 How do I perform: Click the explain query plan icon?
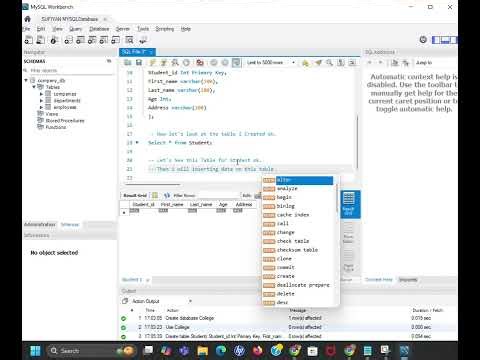click(175, 63)
